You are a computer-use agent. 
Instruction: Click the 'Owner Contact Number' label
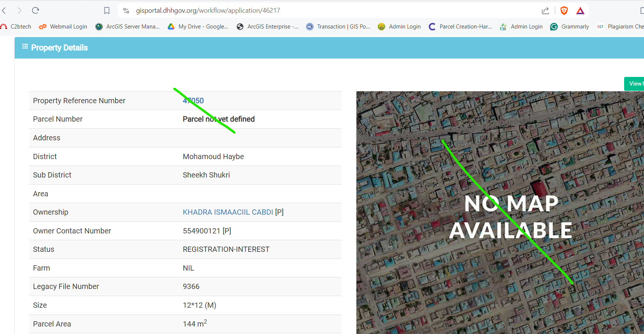pos(72,231)
